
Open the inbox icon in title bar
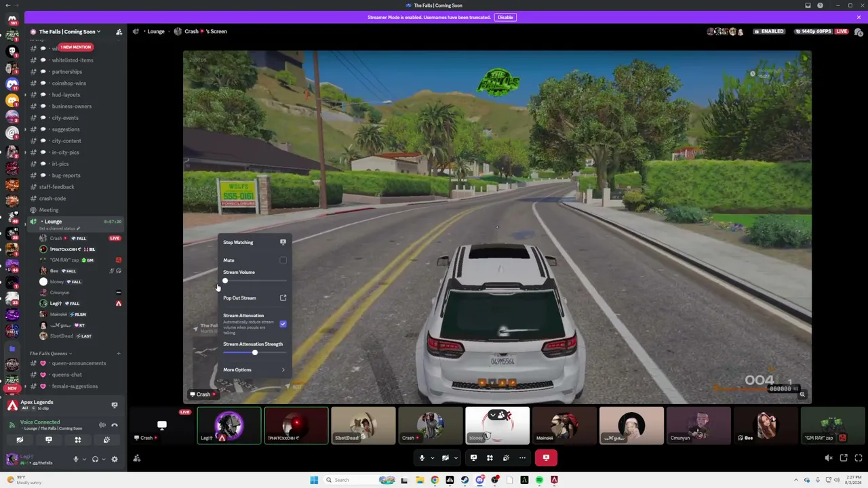(x=808, y=5)
